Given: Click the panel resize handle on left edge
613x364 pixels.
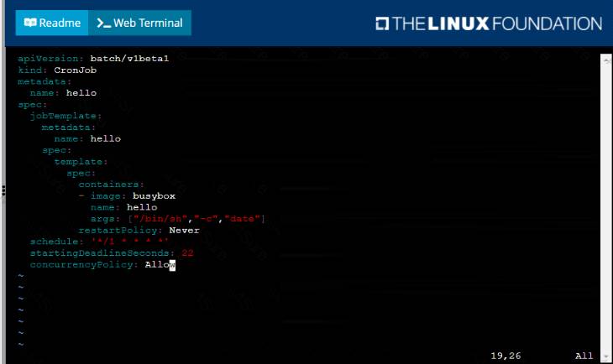Looking at the screenshot, I should click(x=3, y=190).
